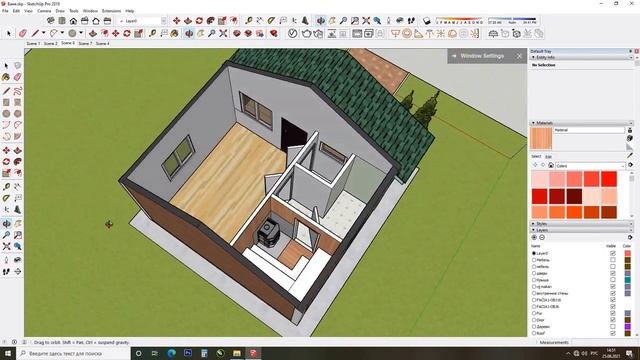640x360 pixels.
Task: Select the Rectangle tool in left palette
Action: [x=6, y=102]
